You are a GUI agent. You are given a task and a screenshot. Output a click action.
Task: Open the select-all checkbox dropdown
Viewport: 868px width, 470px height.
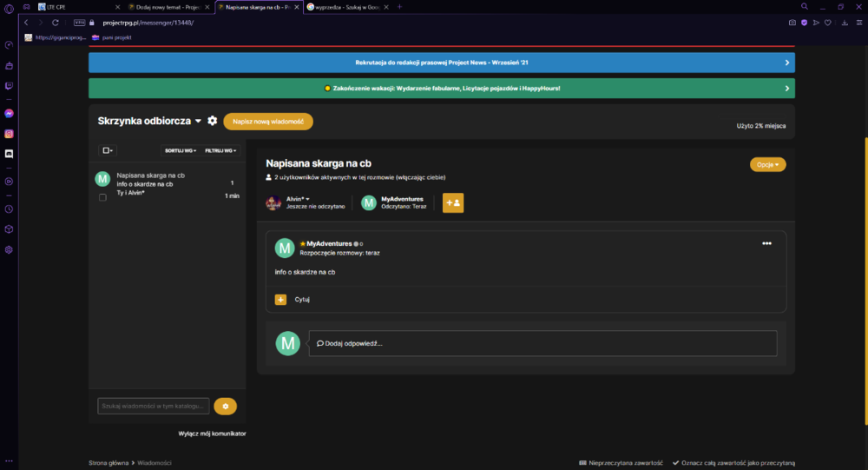point(108,151)
